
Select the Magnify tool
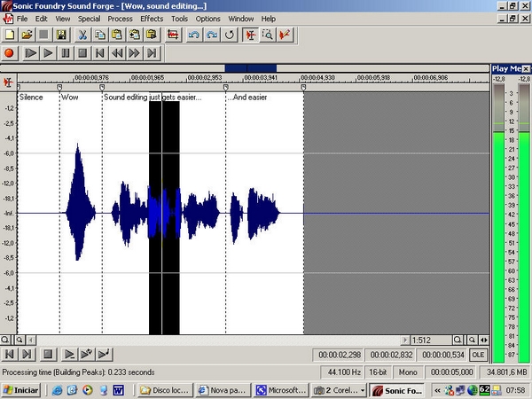[268, 35]
